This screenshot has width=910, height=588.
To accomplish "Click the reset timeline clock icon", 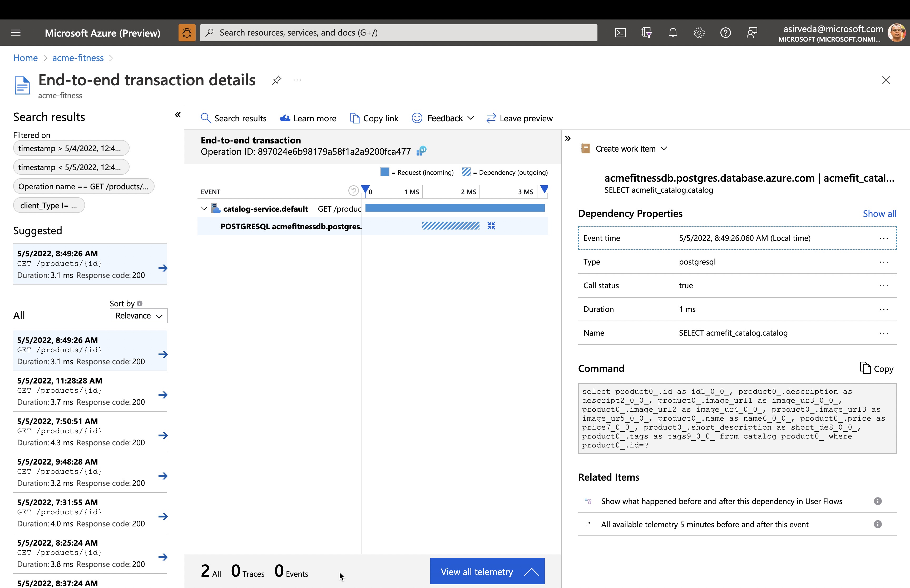I will click(353, 191).
